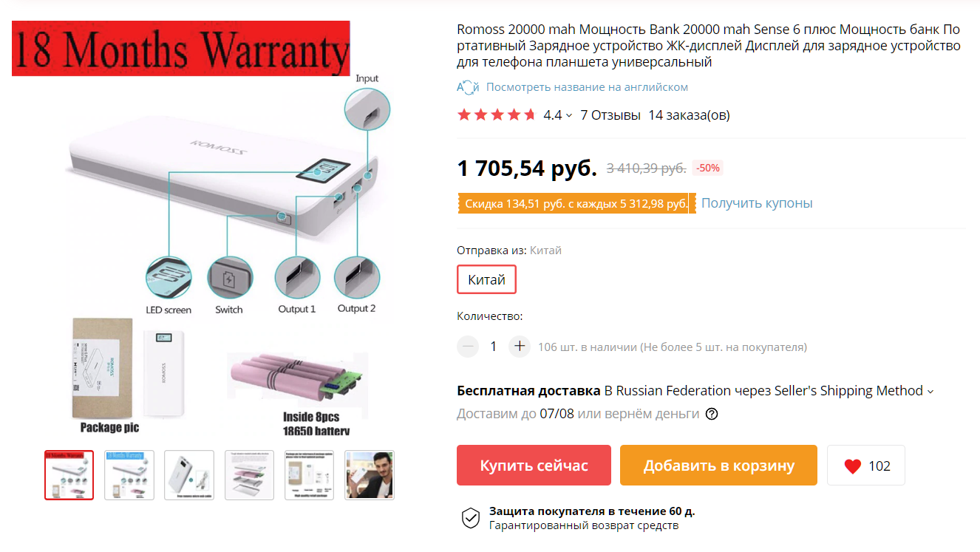Click the orange discount coupon banner

576,204
